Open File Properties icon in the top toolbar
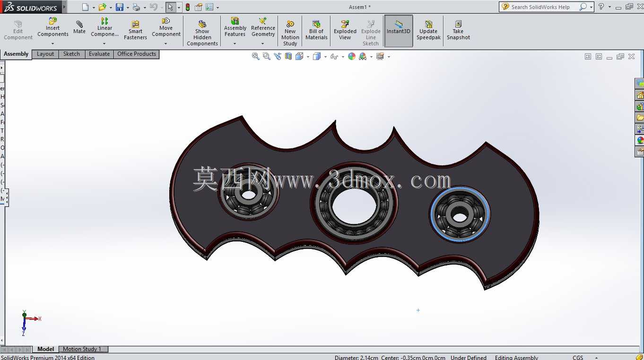This screenshot has height=360, width=644. 199,7
